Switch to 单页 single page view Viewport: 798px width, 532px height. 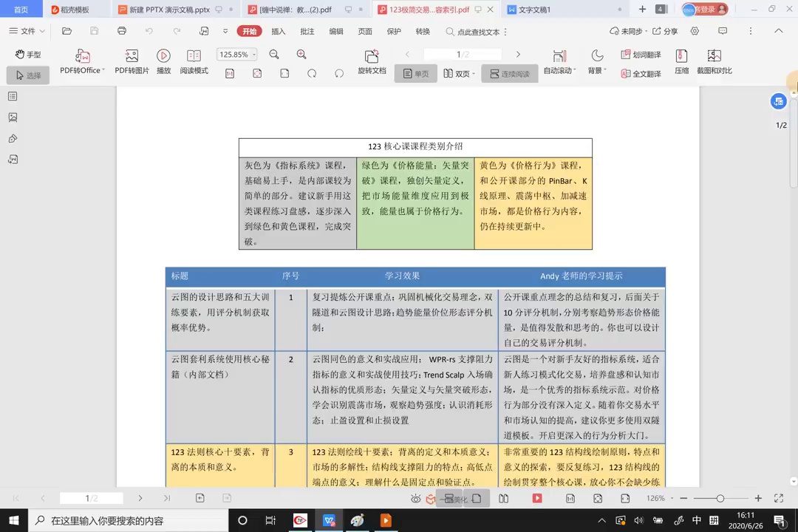[x=415, y=74]
